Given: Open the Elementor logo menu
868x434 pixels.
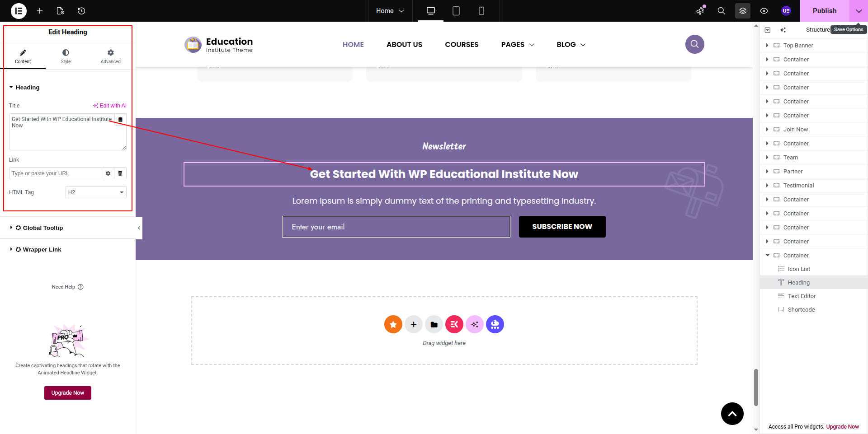Looking at the screenshot, I should [x=19, y=11].
